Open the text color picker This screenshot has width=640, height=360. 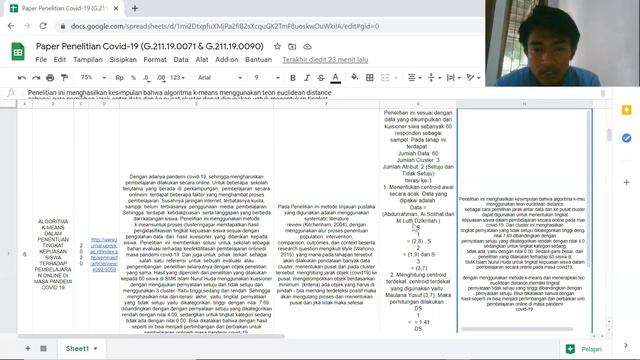336,78
